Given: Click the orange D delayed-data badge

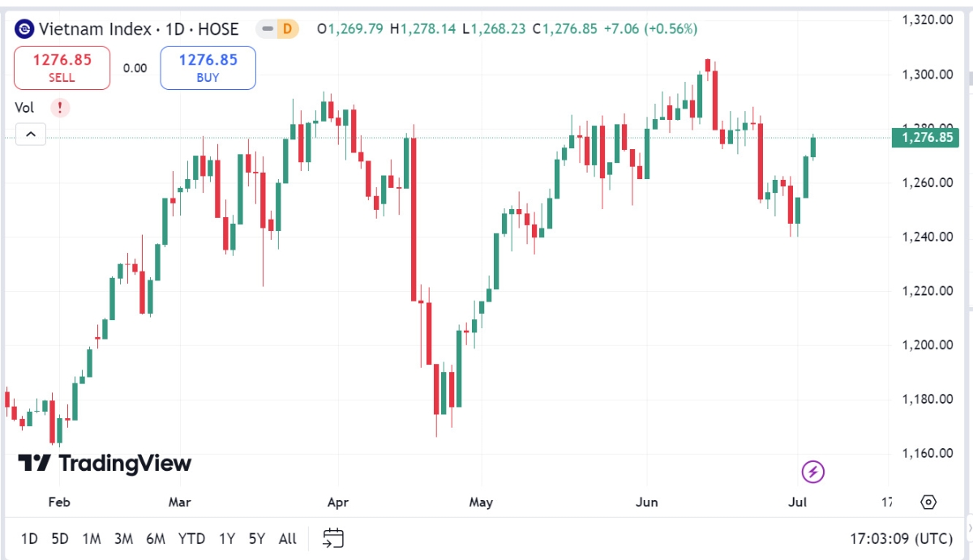Looking at the screenshot, I should tap(287, 29).
